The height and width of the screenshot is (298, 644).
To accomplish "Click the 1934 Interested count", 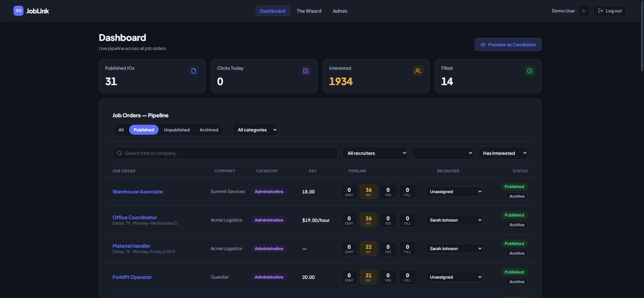I will click(341, 81).
